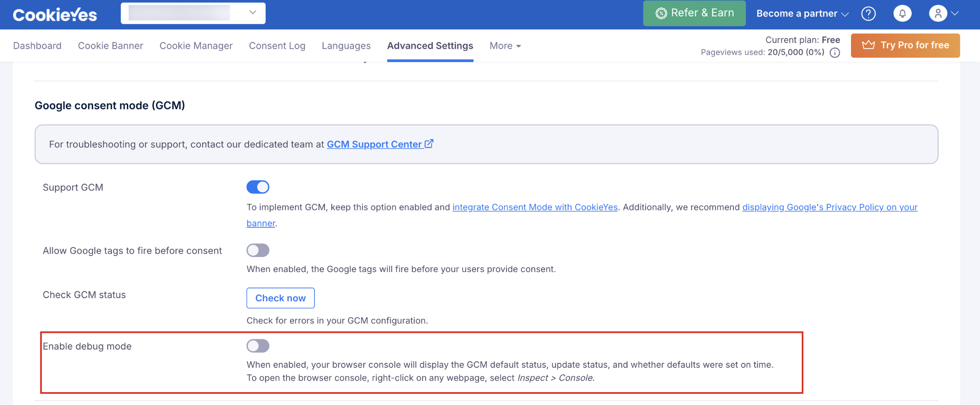
Task: Click the Check GCM status label
Action: tap(84, 295)
